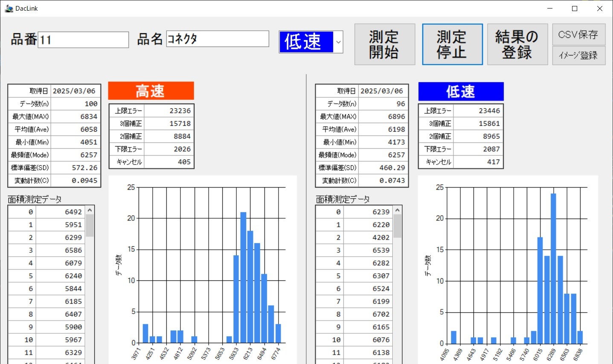Click the CSV保存 button
The image size is (613, 364).
pyautogui.click(x=579, y=35)
